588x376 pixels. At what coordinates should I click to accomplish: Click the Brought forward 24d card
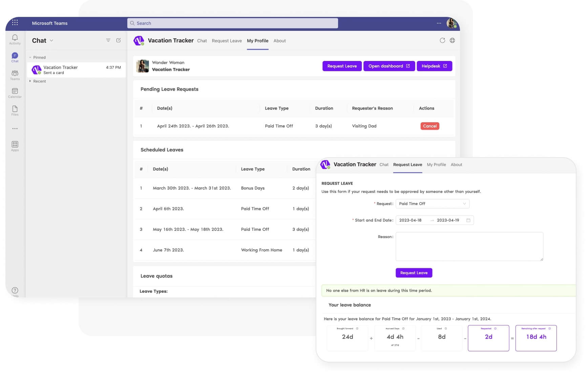348,338
